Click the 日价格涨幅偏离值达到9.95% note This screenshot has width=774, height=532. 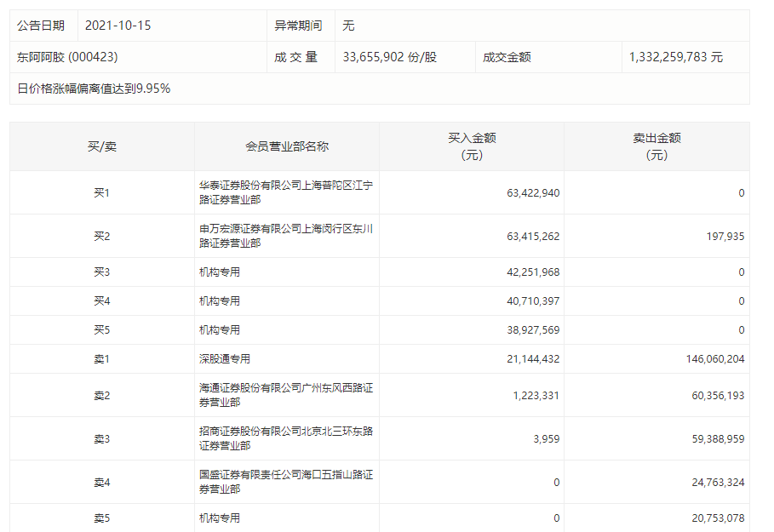point(94,89)
